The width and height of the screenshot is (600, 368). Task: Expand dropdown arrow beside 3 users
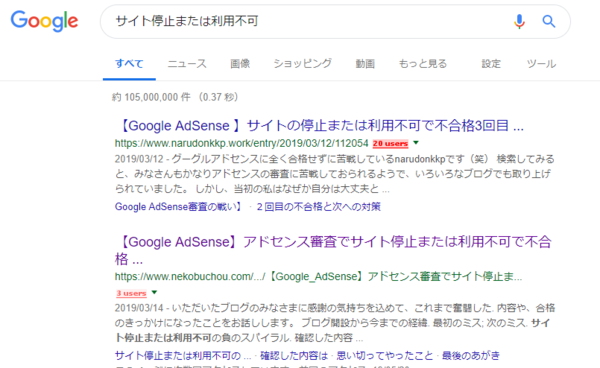coord(154,293)
